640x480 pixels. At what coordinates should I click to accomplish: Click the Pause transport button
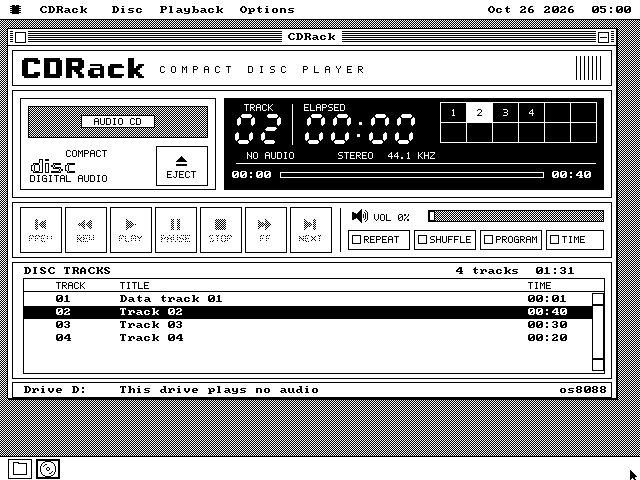176,230
